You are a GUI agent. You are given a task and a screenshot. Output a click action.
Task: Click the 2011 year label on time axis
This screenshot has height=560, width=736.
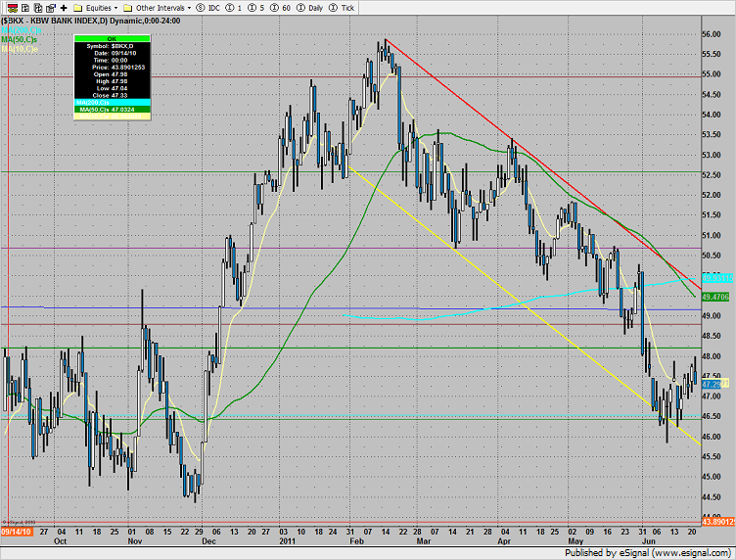click(x=288, y=541)
